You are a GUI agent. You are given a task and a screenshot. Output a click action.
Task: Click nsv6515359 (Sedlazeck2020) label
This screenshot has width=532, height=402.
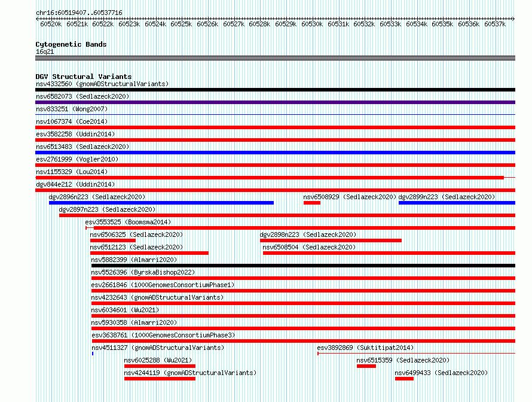tap(403, 360)
